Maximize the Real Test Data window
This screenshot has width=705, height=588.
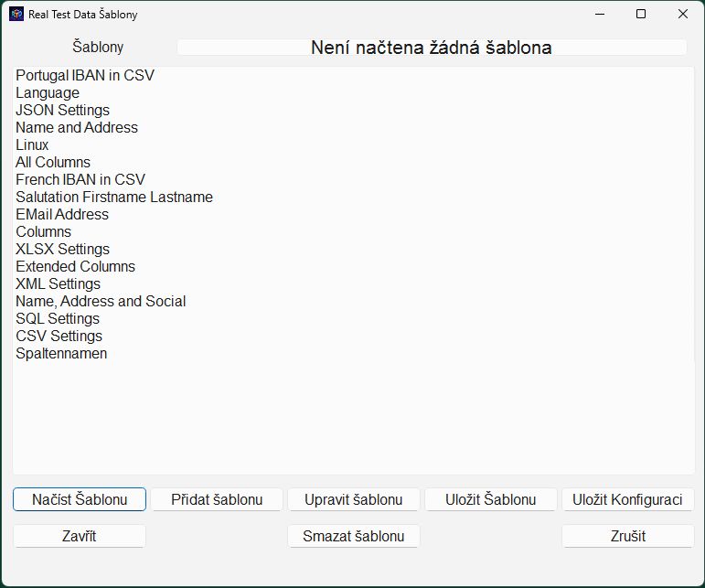641,14
